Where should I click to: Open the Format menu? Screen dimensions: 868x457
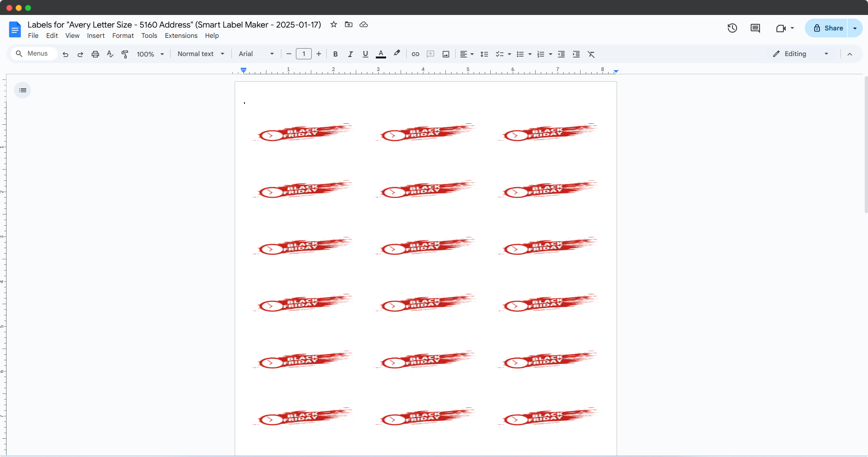(x=123, y=36)
